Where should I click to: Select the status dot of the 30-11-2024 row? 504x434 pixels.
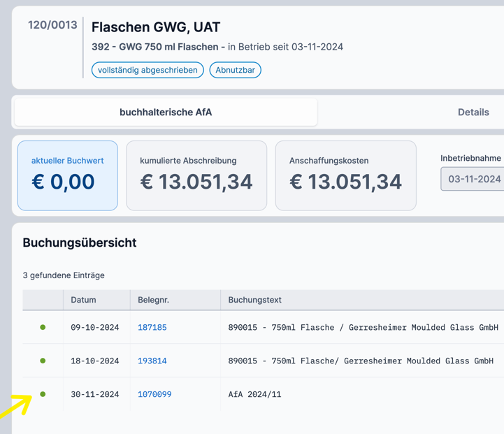click(x=43, y=394)
